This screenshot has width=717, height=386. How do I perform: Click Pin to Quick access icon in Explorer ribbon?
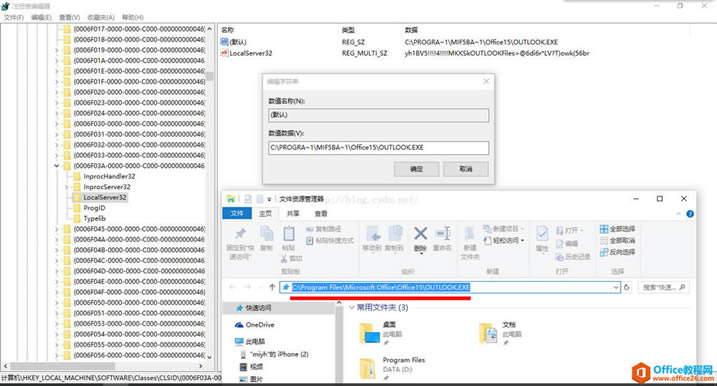click(240, 234)
